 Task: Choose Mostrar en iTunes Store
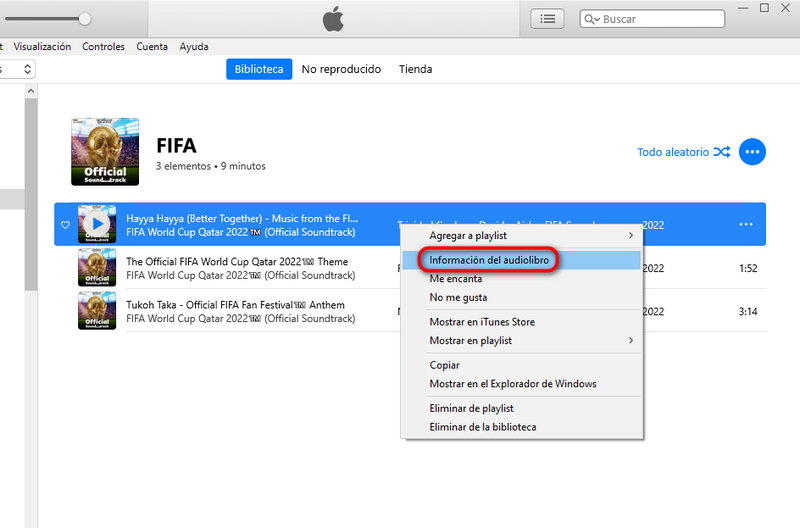coord(521,322)
